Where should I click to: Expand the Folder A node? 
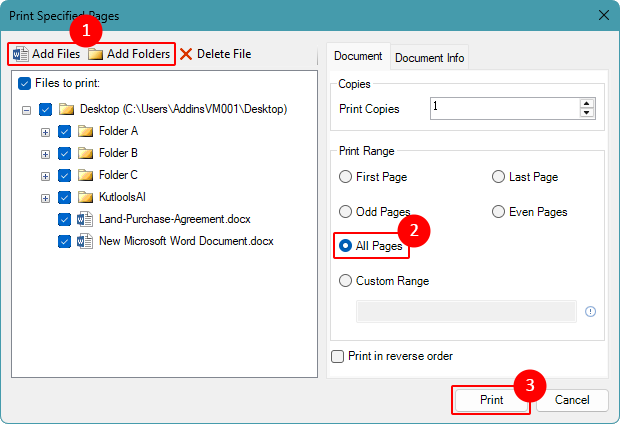pyautogui.click(x=45, y=132)
